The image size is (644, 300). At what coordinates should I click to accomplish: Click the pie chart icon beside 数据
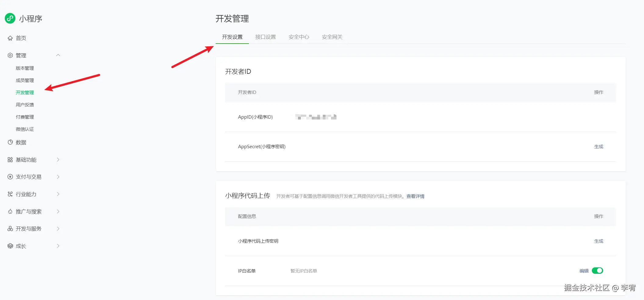coord(10,142)
